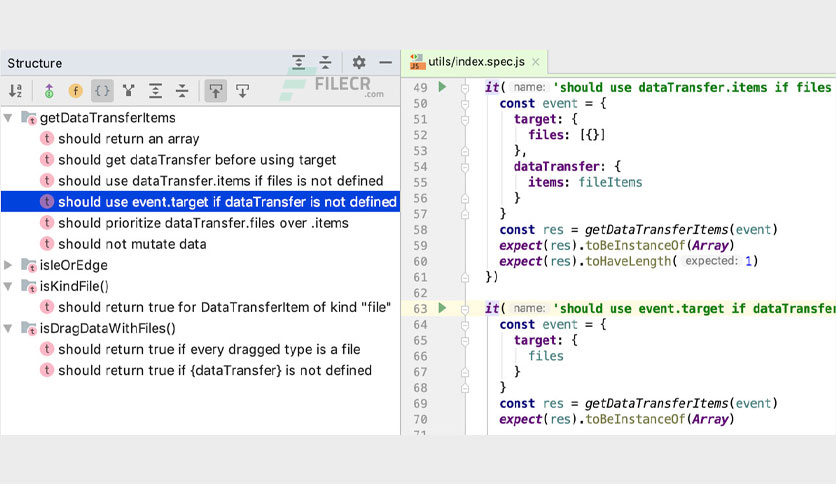Click getDataTransferItems call on line 58
The width and height of the screenshot is (836, 484).
click(x=658, y=230)
